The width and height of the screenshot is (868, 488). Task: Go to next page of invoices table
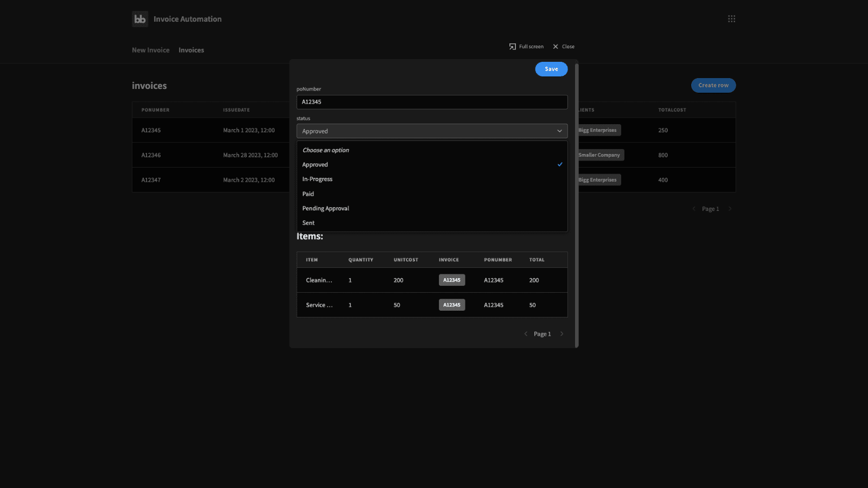coord(730,209)
